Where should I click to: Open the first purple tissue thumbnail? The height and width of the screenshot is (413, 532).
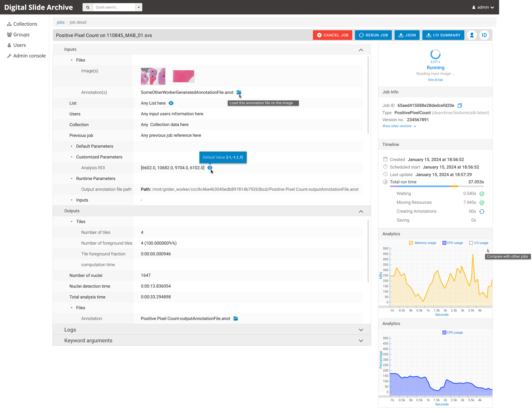tap(153, 76)
